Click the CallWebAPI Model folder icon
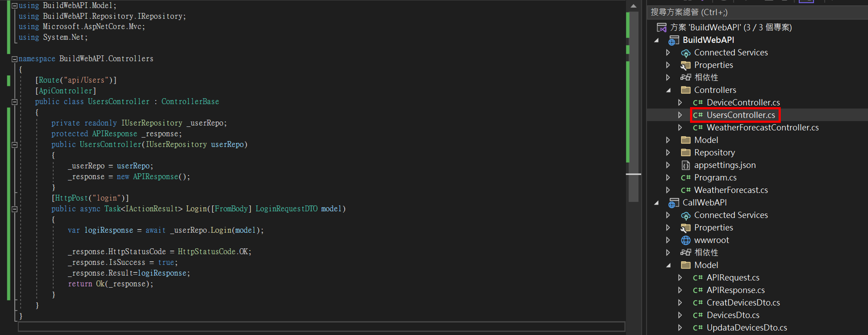 point(686,265)
